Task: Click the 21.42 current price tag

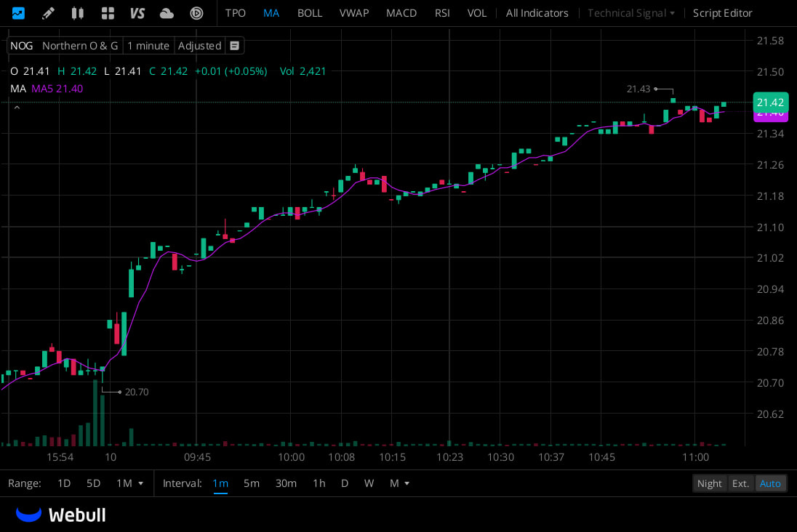Action: pos(770,102)
